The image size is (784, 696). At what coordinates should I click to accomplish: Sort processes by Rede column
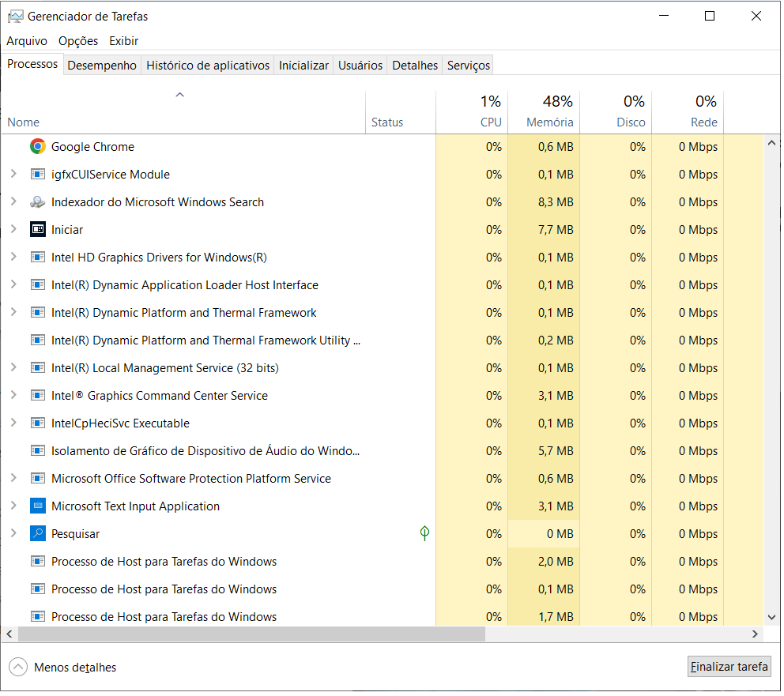688,113
